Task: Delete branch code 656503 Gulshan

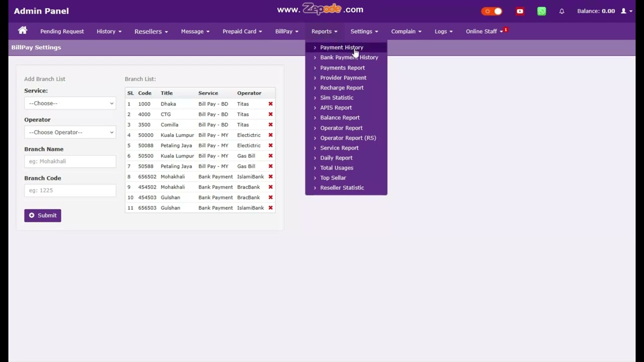Action: pyautogui.click(x=270, y=208)
